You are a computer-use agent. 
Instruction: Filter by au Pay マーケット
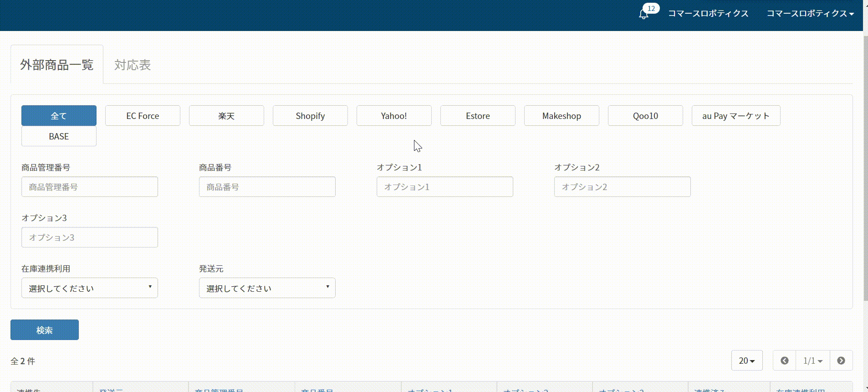(x=736, y=116)
